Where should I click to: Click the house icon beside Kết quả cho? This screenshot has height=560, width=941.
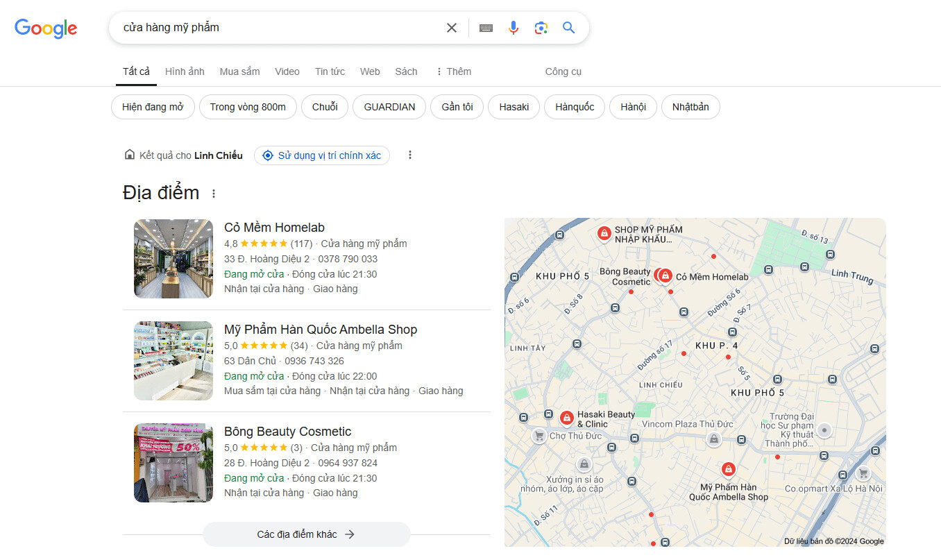tap(129, 155)
